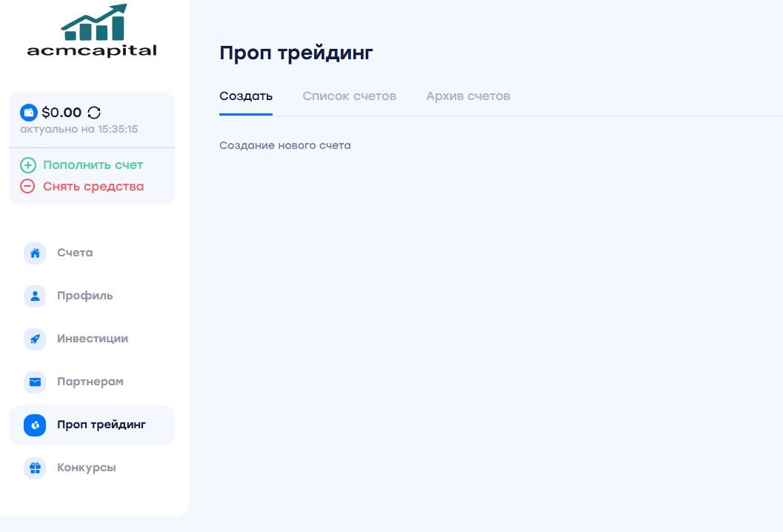Screen dimensions: 783x532
Task: Click the wallet icon next to balance
Action: pos(28,112)
